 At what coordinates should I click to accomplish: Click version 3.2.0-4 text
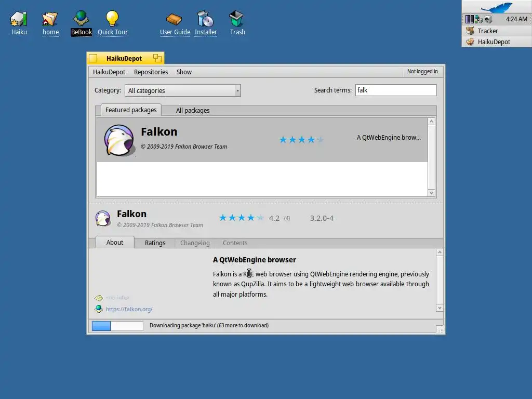tap(322, 218)
